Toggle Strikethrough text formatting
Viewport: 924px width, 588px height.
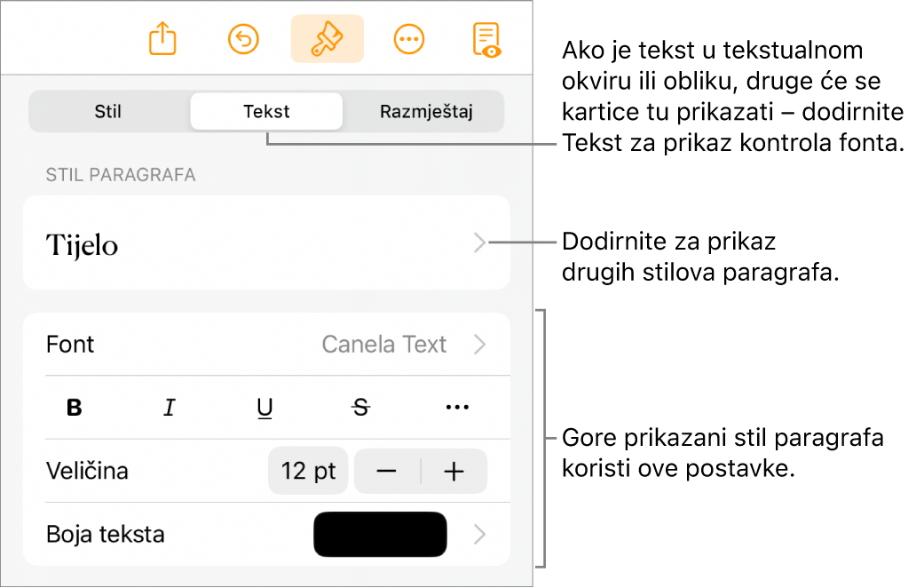[x=360, y=408]
